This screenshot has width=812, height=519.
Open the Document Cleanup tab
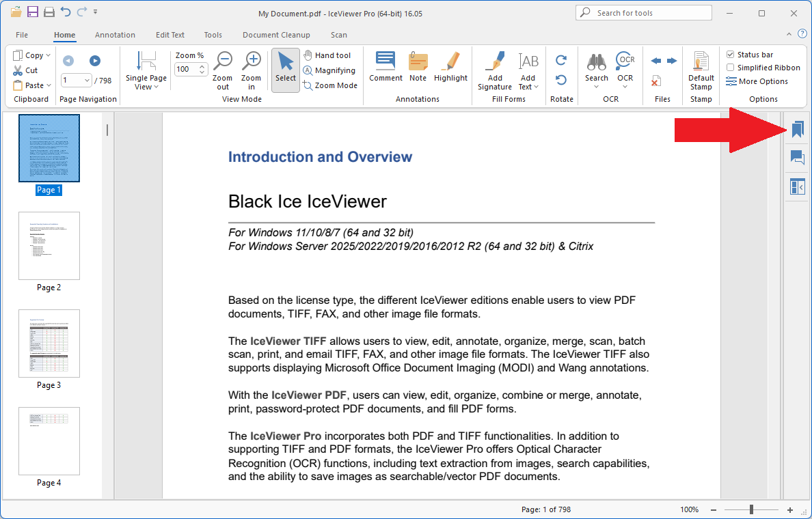click(x=276, y=35)
